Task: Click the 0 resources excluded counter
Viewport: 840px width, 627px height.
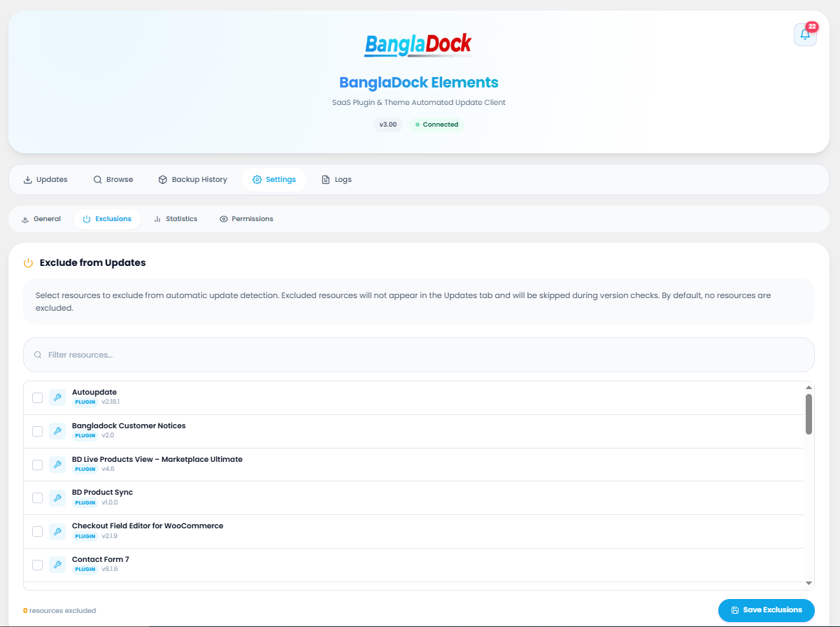Action: pos(59,611)
